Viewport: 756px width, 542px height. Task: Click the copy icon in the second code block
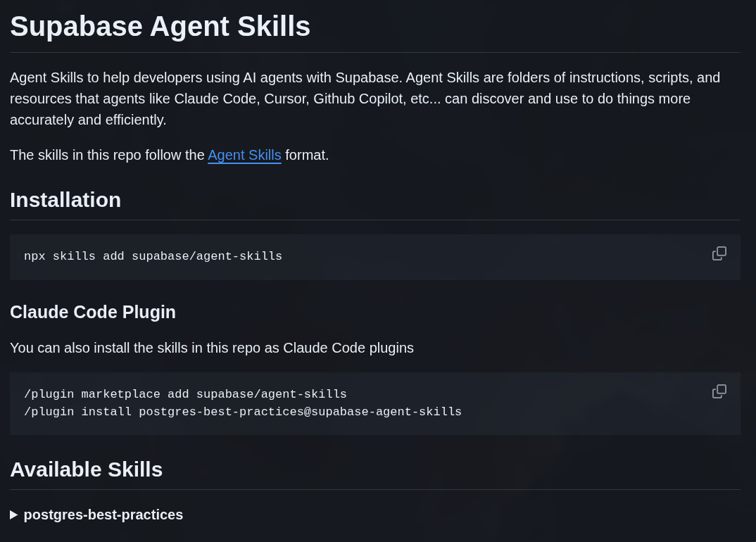coord(719,391)
